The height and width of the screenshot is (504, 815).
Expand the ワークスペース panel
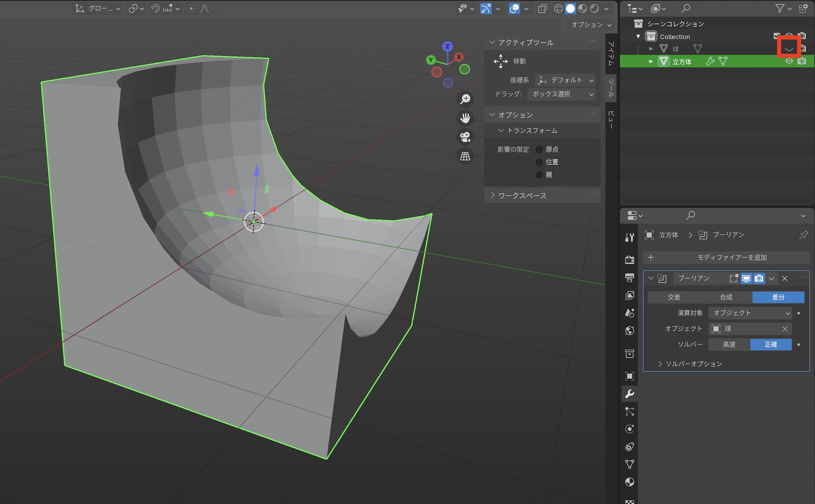522,196
